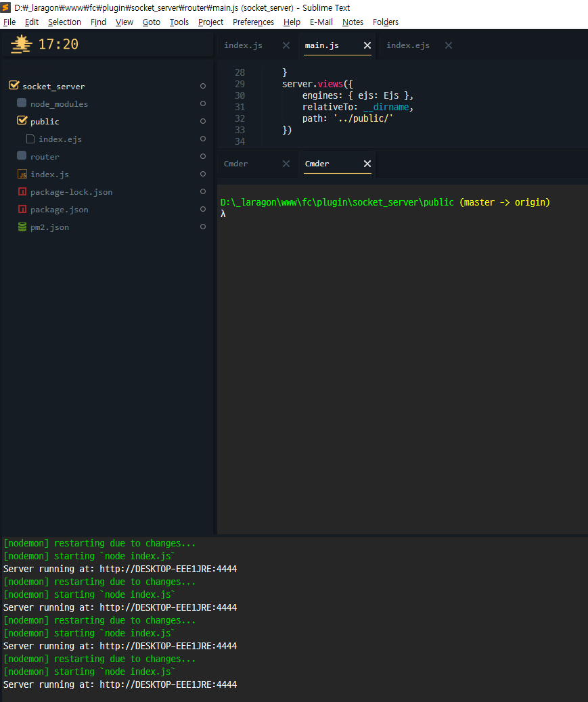This screenshot has height=702, width=588.
Task: Switch to the index.ejs tab
Action: (x=408, y=45)
